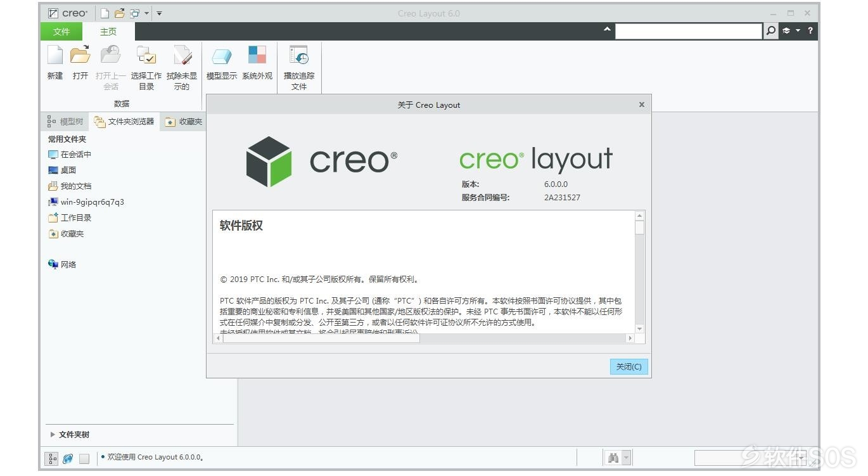Image resolution: width=868 pixels, height=476 pixels.
Task: Click the 数据 ribbon group label
Action: coord(122,104)
